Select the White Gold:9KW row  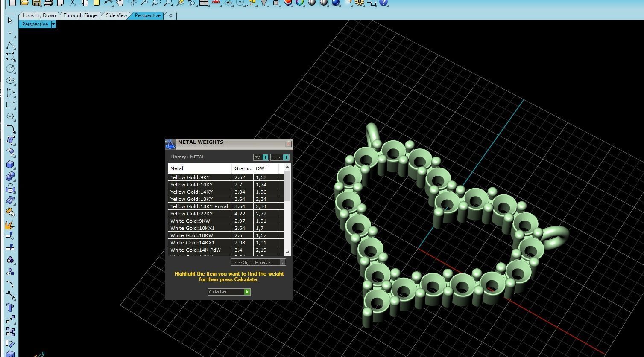click(225, 221)
